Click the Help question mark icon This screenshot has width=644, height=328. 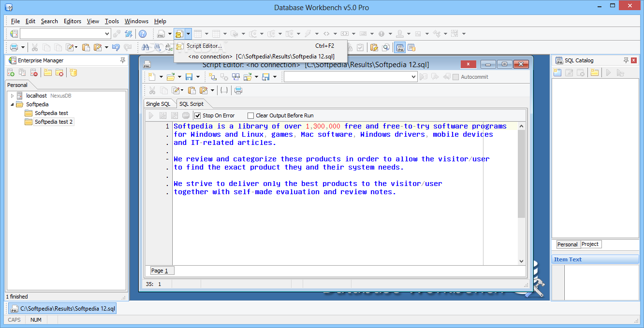click(143, 34)
